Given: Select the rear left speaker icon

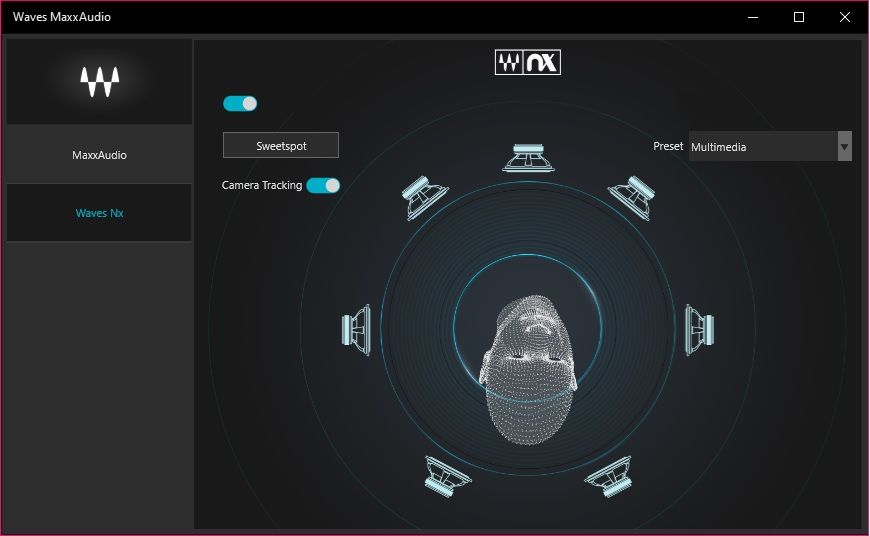Looking at the screenshot, I should [447, 477].
